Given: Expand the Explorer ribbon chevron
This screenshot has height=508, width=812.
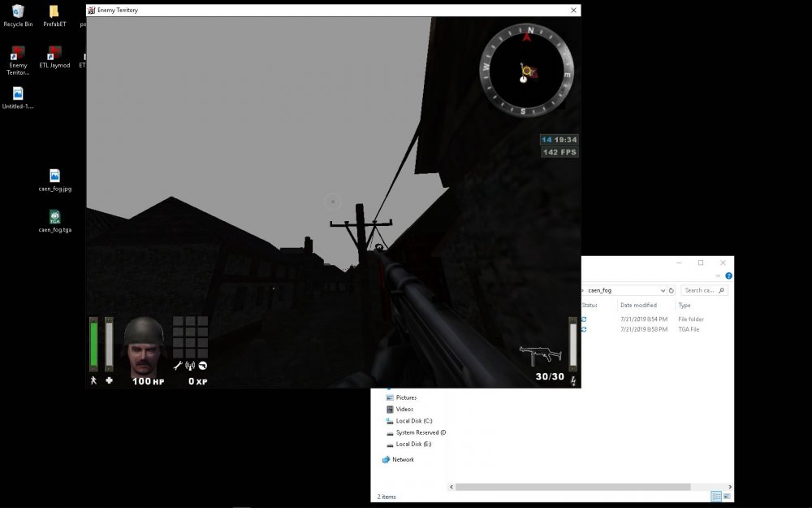Looking at the screenshot, I should 718,276.
